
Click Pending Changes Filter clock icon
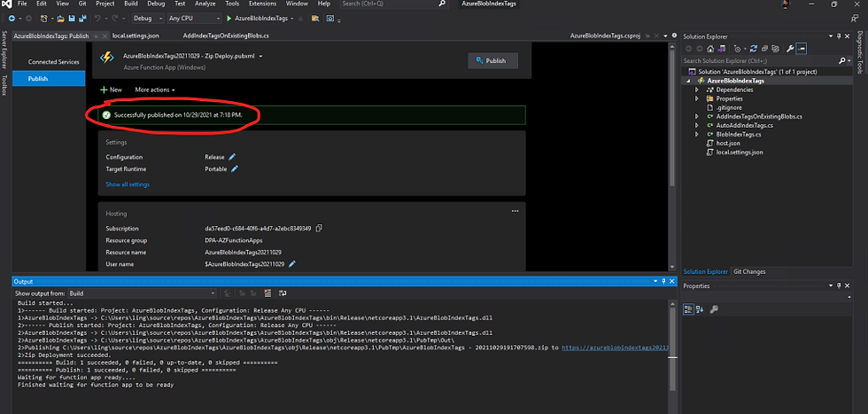coord(737,49)
